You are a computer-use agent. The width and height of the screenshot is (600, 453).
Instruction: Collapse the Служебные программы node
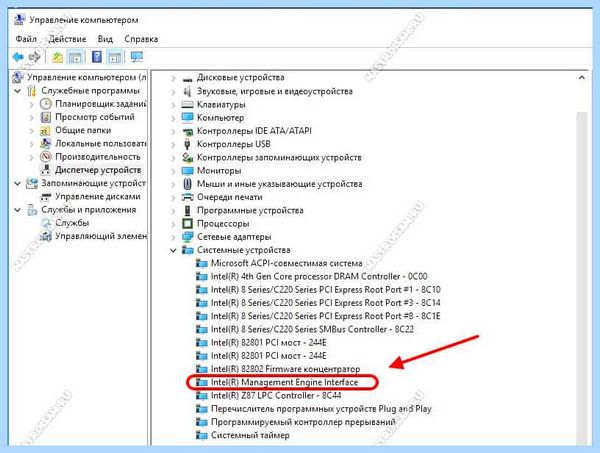18,91
